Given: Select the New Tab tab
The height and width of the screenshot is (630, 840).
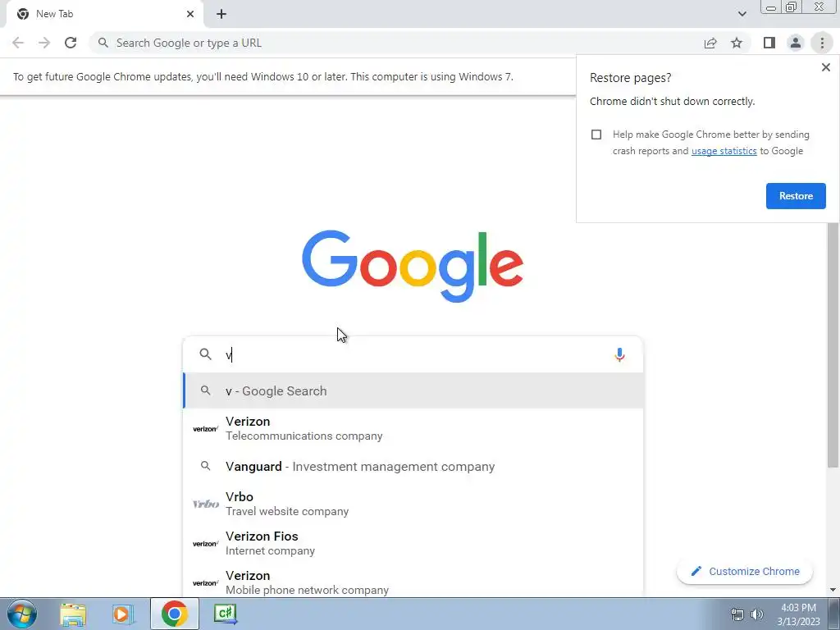Looking at the screenshot, I should 104,14.
